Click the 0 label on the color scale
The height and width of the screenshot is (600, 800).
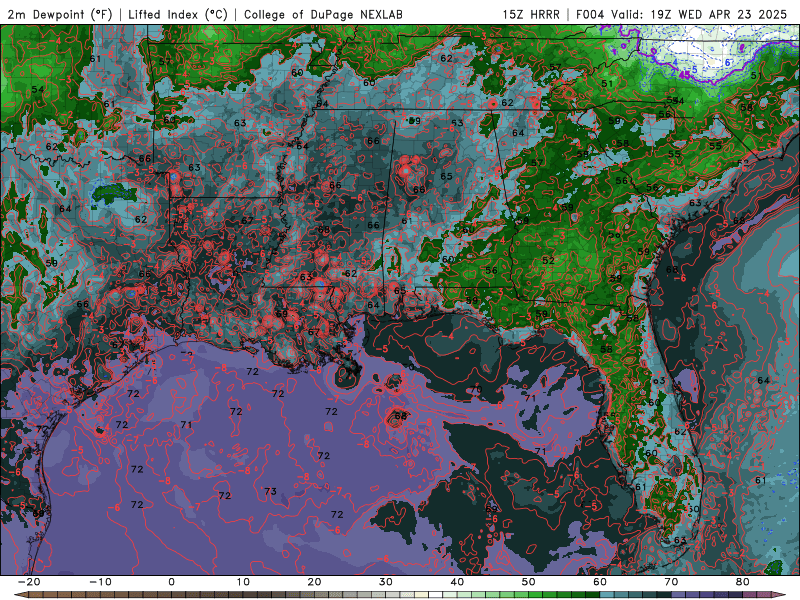pos(171,582)
